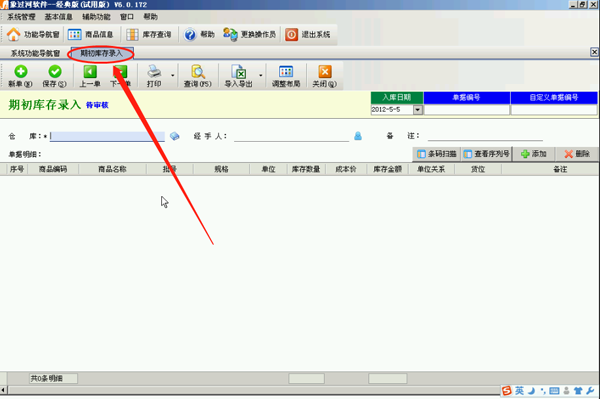This screenshot has width=600, height=399.
Task: Open 调整布局 layout icon
Action: [x=286, y=72]
